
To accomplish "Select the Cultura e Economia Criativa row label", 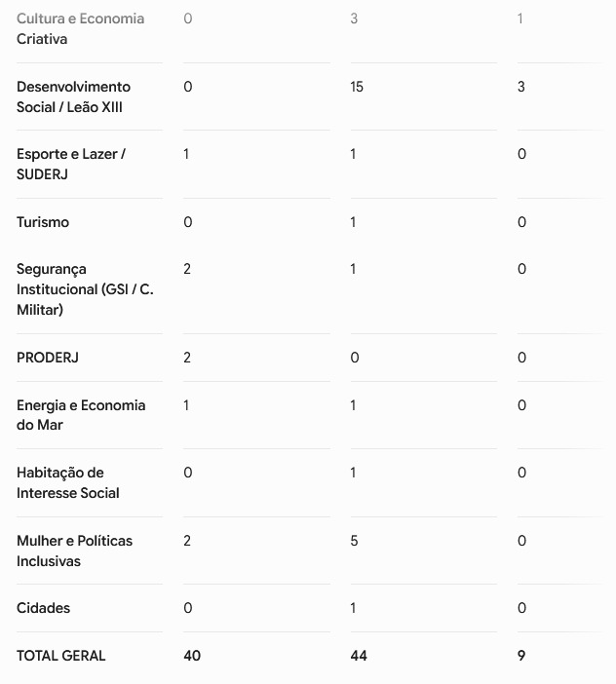I will coord(80,29).
